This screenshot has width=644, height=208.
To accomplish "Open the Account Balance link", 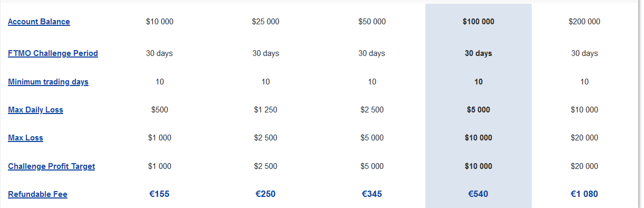I will tap(39, 22).
